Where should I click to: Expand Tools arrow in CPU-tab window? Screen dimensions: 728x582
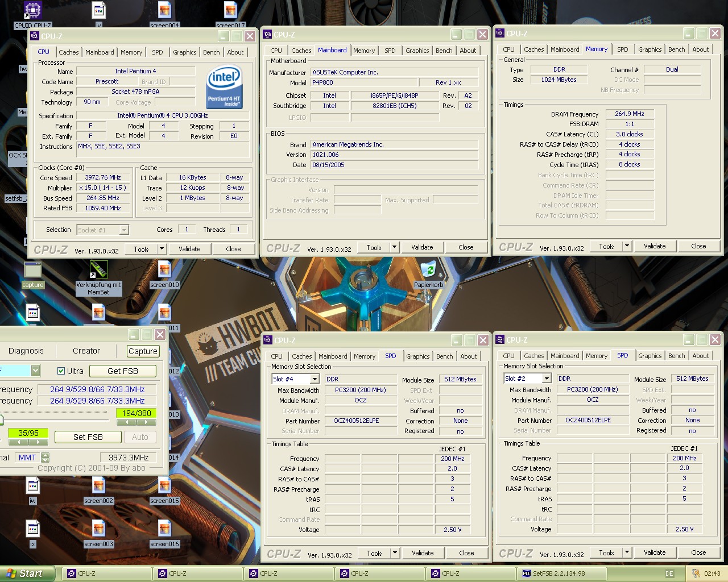click(x=162, y=249)
